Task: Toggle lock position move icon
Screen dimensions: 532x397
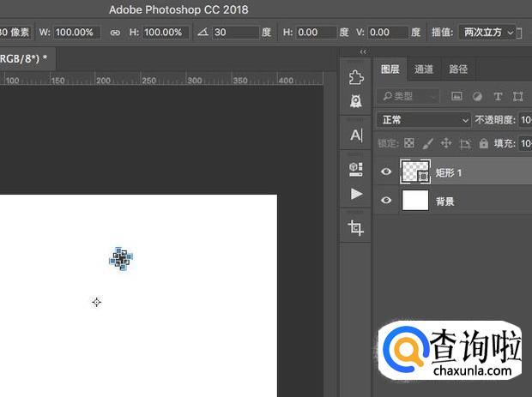Action: pos(446,143)
